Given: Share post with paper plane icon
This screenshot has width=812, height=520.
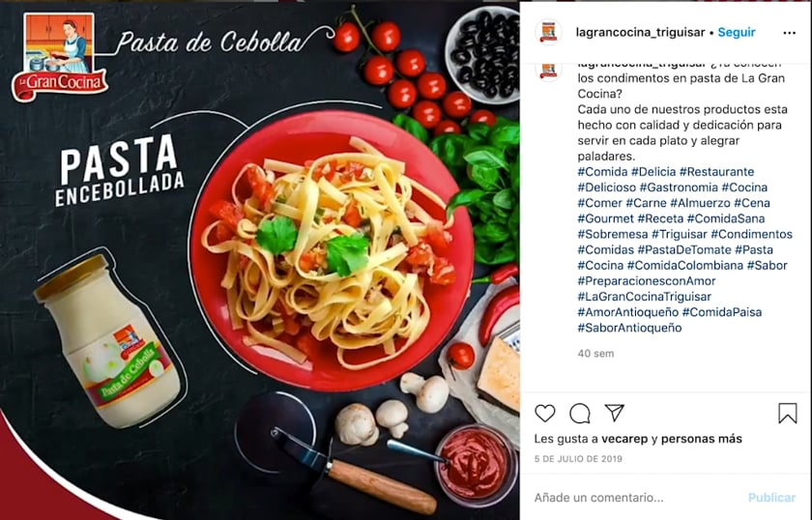Looking at the screenshot, I should point(614,413).
